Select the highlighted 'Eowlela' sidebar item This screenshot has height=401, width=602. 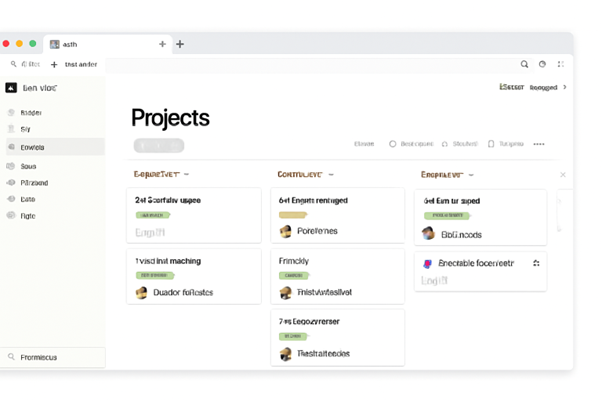click(x=32, y=148)
